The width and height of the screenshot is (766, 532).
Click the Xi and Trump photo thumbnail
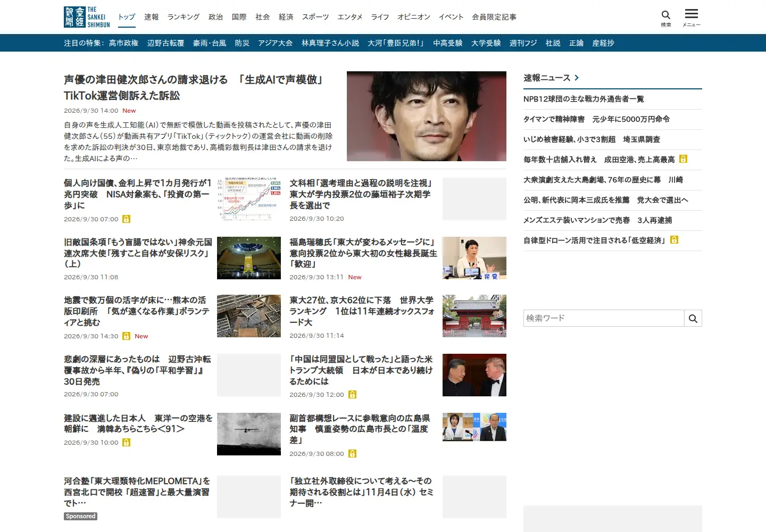[x=474, y=375]
